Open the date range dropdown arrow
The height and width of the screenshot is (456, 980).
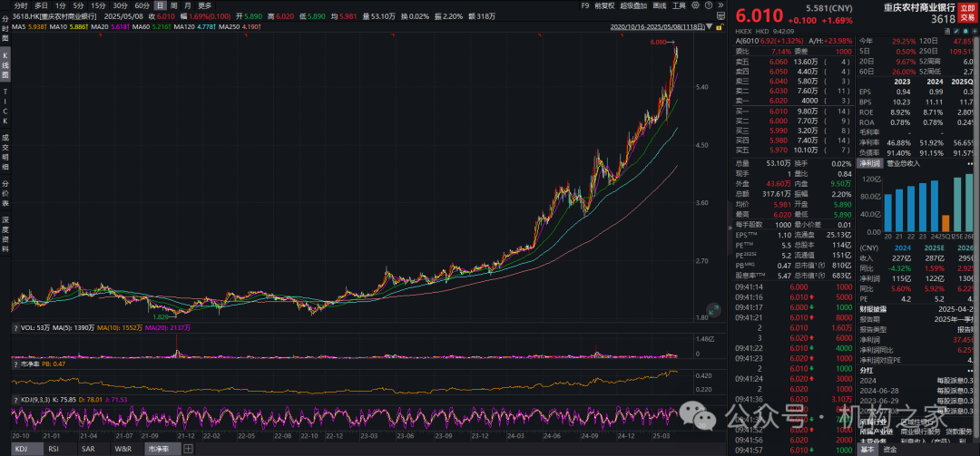click(710, 27)
